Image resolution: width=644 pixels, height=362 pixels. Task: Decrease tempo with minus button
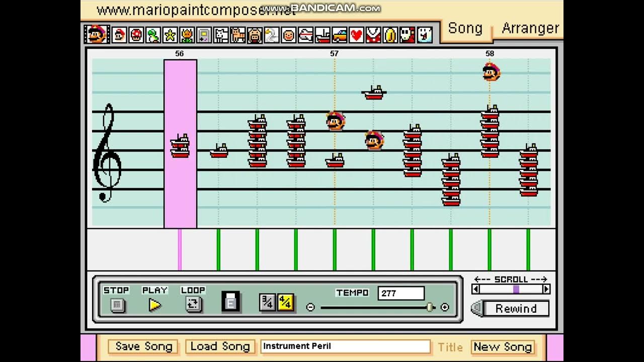pyautogui.click(x=310, y=307)
